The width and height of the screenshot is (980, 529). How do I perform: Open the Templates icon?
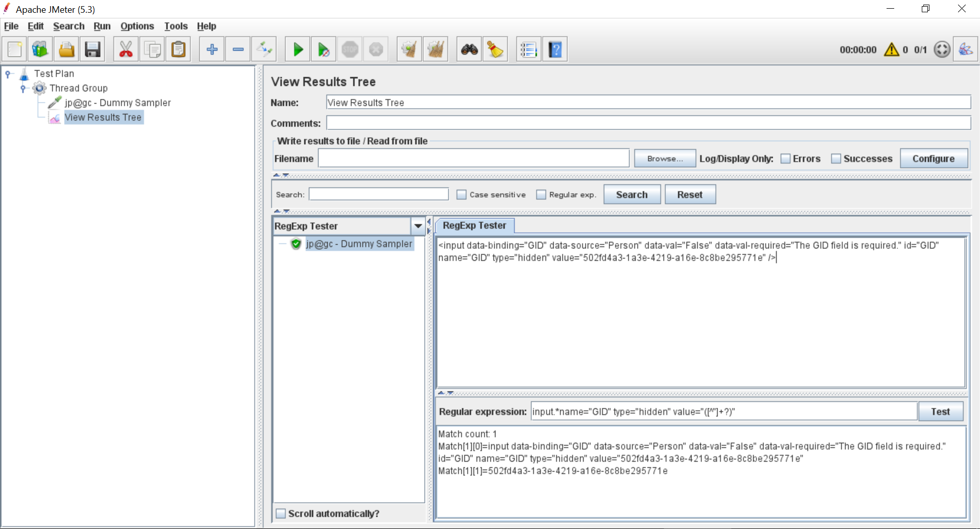tap(40, 50)
